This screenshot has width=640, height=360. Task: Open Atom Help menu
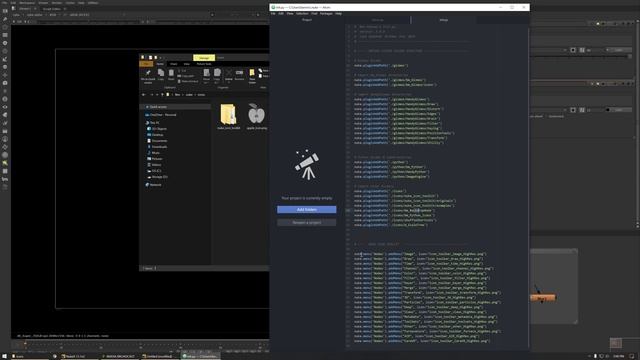click(338, 13)
